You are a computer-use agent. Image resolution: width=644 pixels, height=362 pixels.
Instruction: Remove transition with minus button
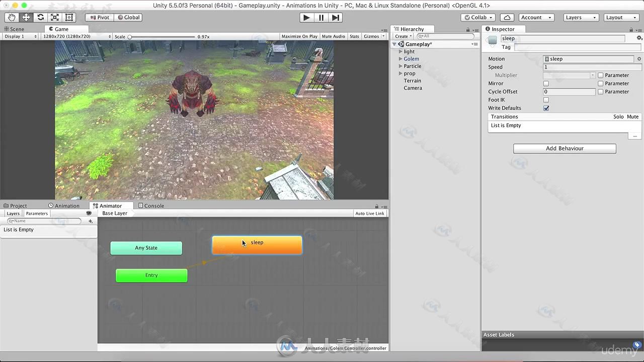[x=635, y=136]
